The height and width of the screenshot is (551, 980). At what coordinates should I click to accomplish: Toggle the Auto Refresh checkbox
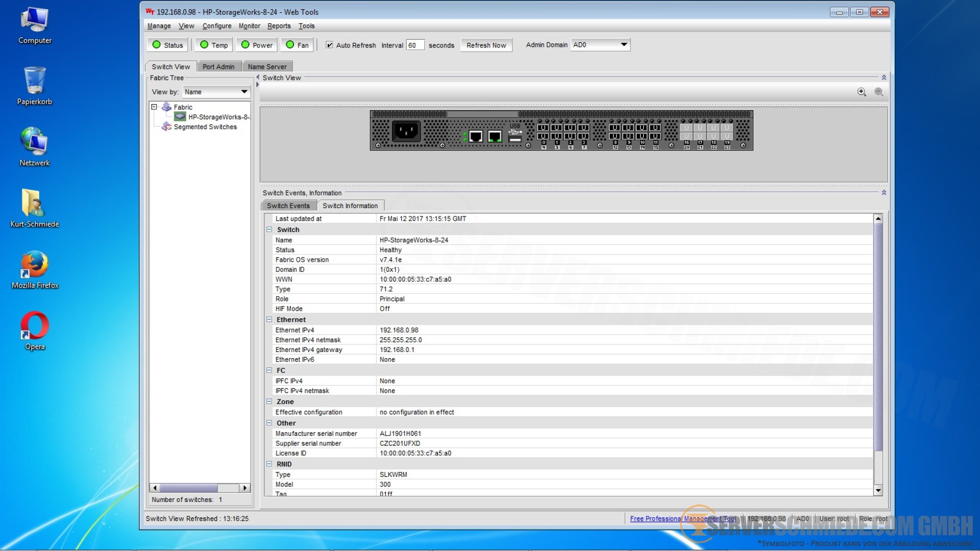click(330, 45)
